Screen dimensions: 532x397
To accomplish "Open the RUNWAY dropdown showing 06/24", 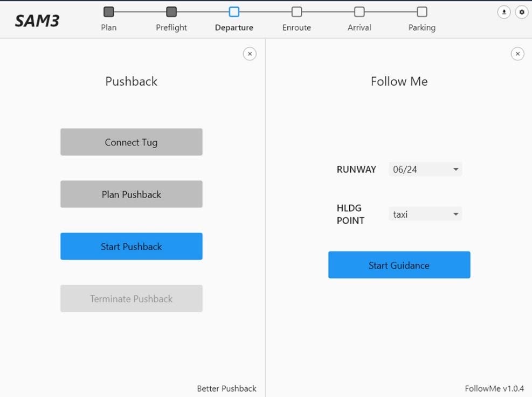I will tap(425, 169).
